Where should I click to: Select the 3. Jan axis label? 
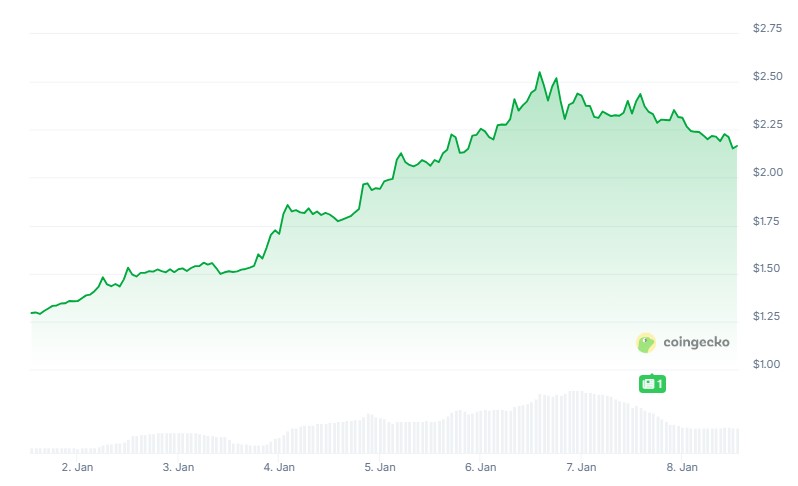click(178, 467)
